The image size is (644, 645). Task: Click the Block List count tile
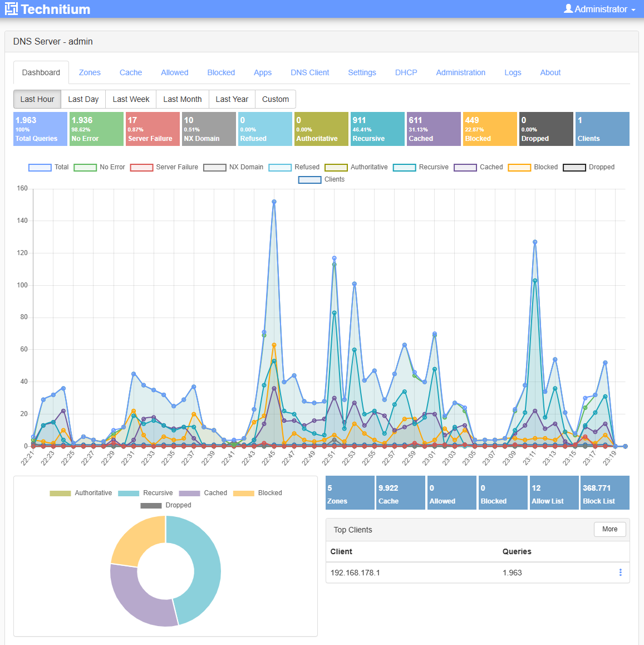[604, 493]
